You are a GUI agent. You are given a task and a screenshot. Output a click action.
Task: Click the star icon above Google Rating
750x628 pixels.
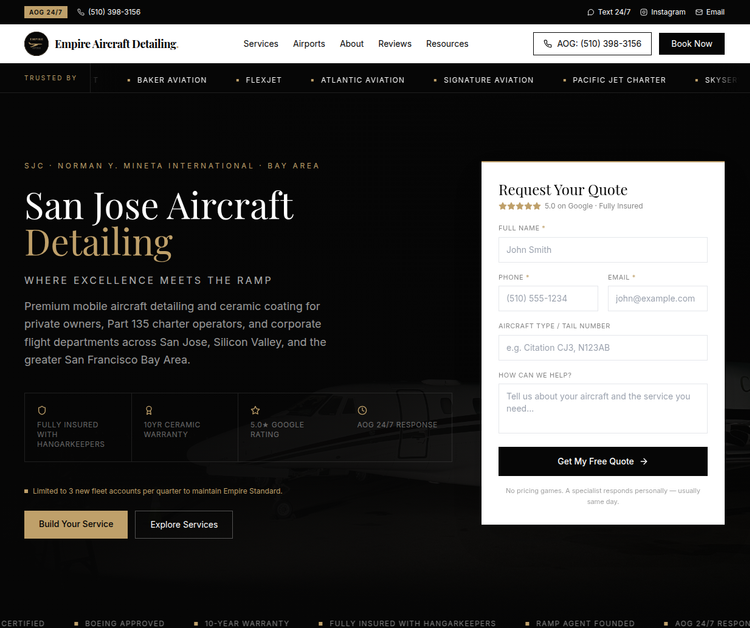[x=255, y=410]
